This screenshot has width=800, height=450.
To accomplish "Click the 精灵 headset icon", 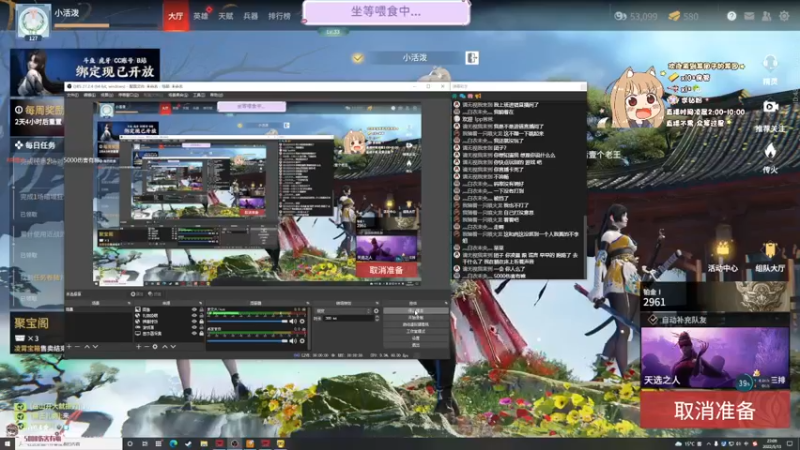I will point(770,65).
